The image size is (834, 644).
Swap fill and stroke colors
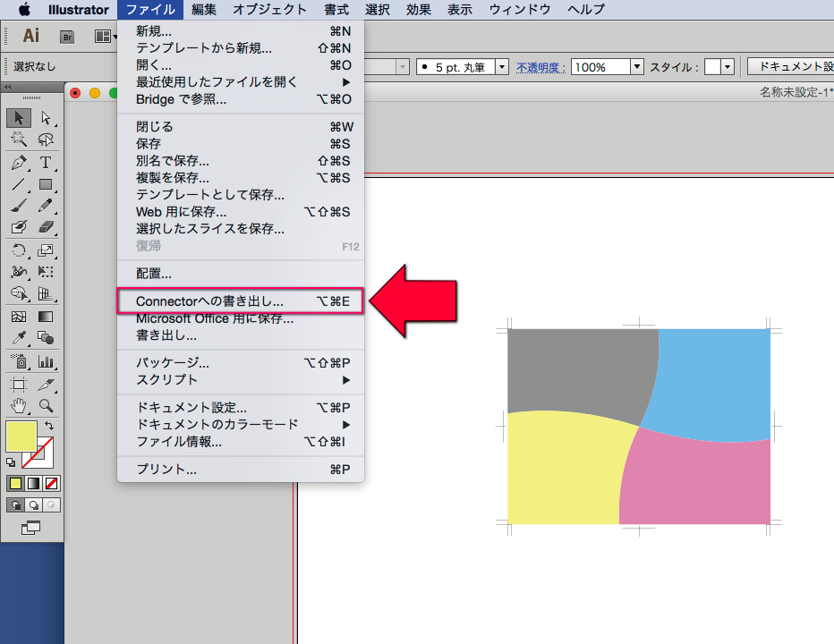(49, 426)
